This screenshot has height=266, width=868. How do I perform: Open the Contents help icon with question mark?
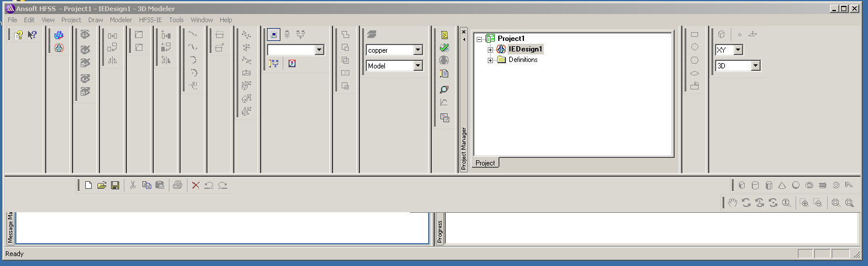[x=19, y=34]
